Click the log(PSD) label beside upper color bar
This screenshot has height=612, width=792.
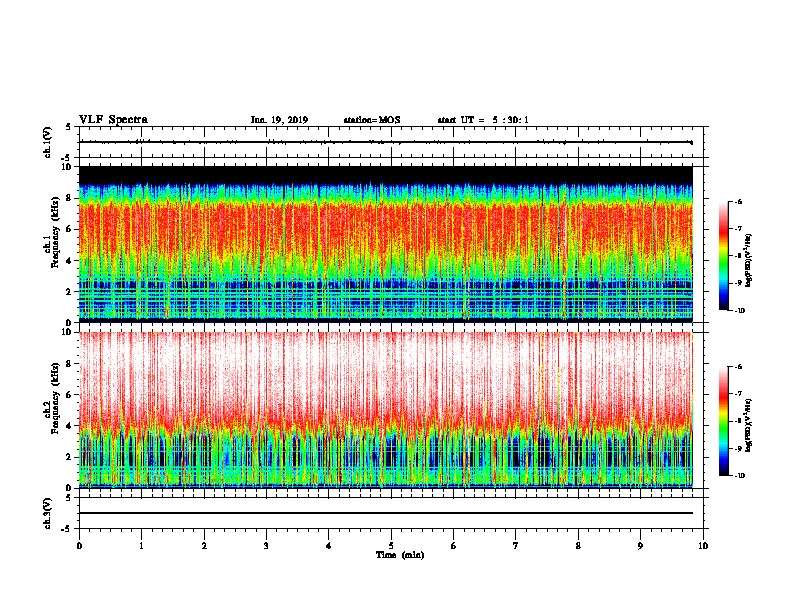tap(749, 260)
